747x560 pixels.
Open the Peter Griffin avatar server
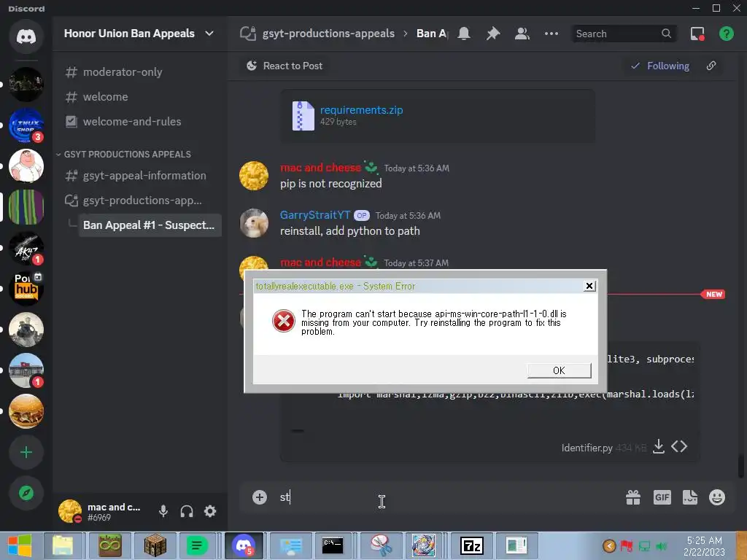[x=26, y=166]
